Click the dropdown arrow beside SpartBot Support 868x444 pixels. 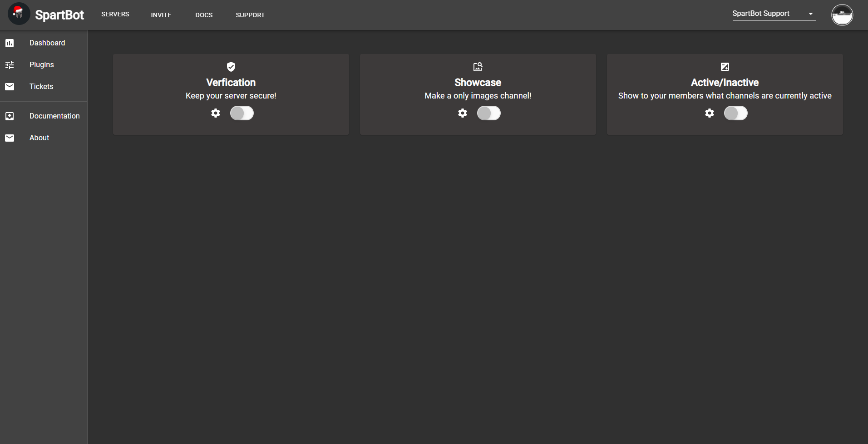coord(810,14)
